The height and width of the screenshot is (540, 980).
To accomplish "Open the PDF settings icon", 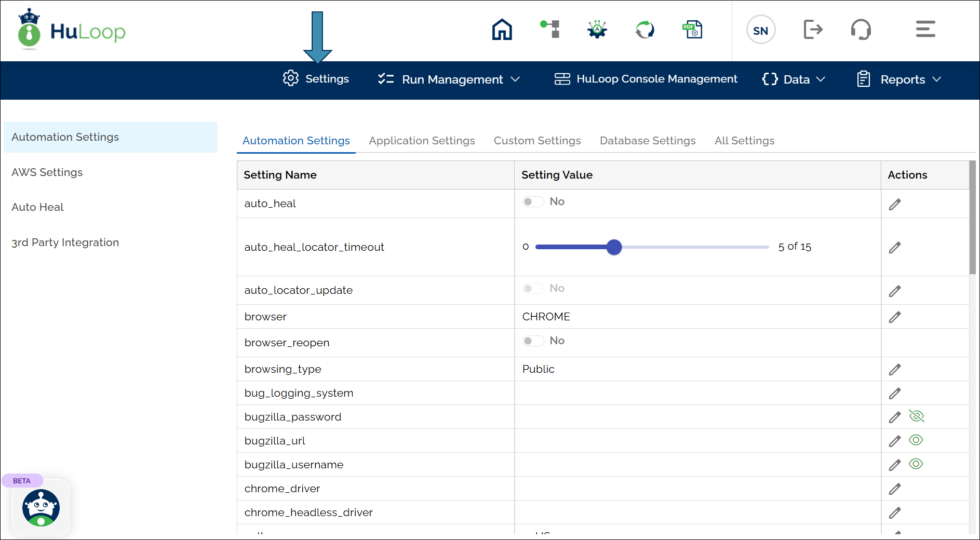I will point(692,30).
